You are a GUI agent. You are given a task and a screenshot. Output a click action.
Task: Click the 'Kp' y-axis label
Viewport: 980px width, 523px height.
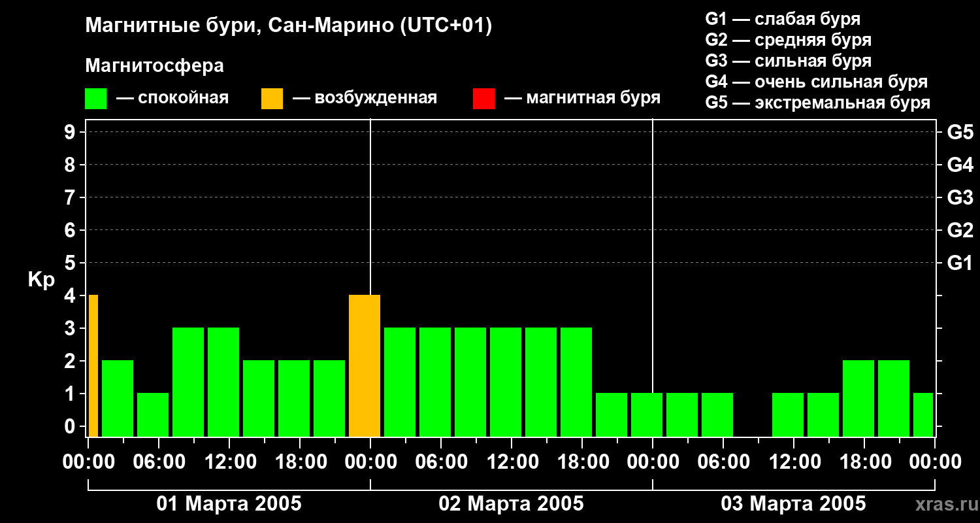(41, 280)
